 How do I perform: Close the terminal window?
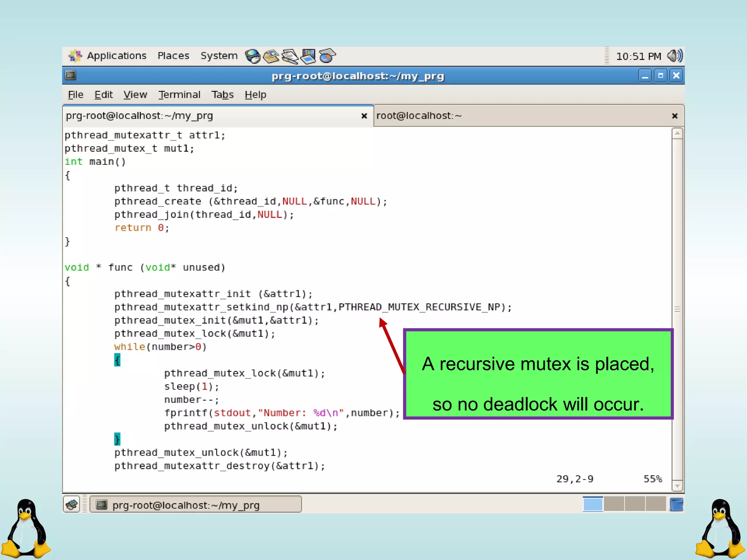point(676,76)
